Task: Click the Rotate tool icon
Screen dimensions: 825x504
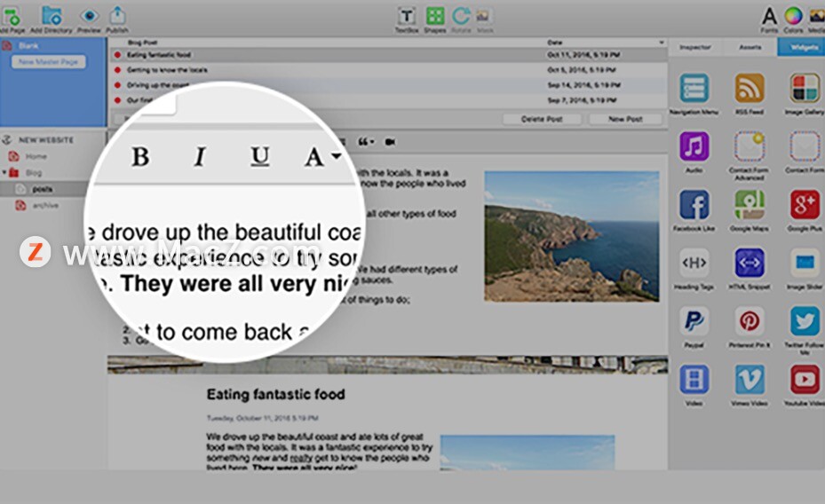Action: [x=461, y=16]
